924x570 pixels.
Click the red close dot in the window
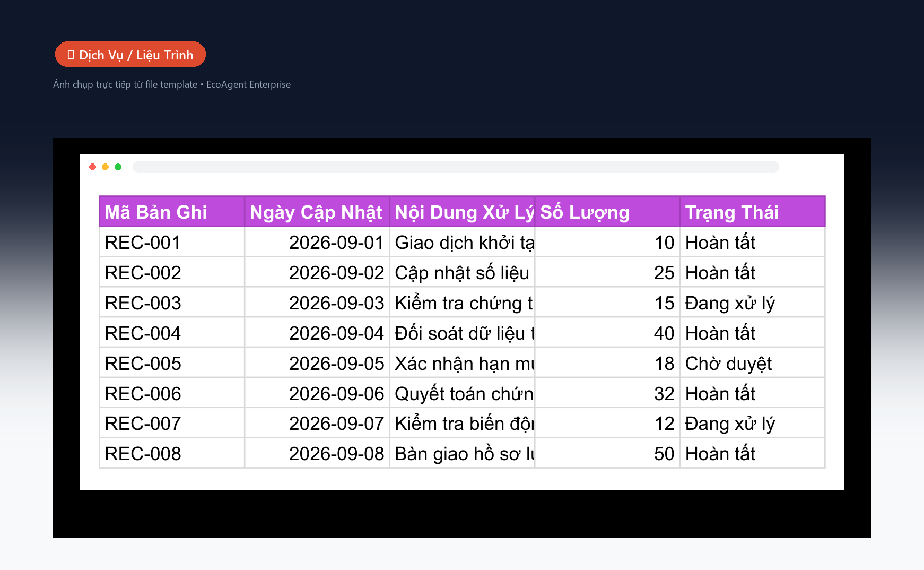[x=93, y=167]
